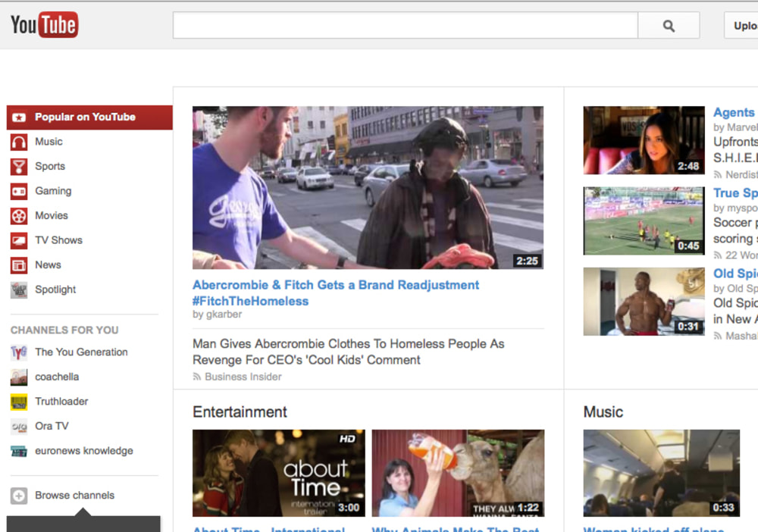
Task: Click the Music headphones icon
Action: point(19,142)
